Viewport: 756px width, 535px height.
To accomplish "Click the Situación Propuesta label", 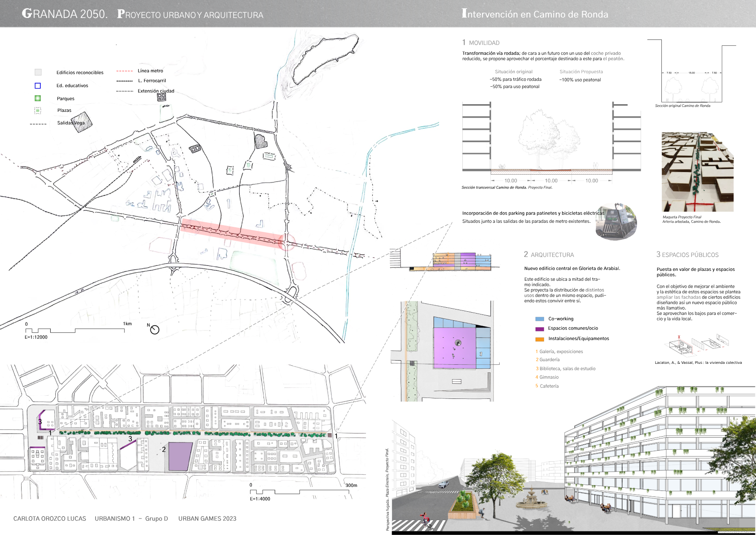I will click(581, 72).
